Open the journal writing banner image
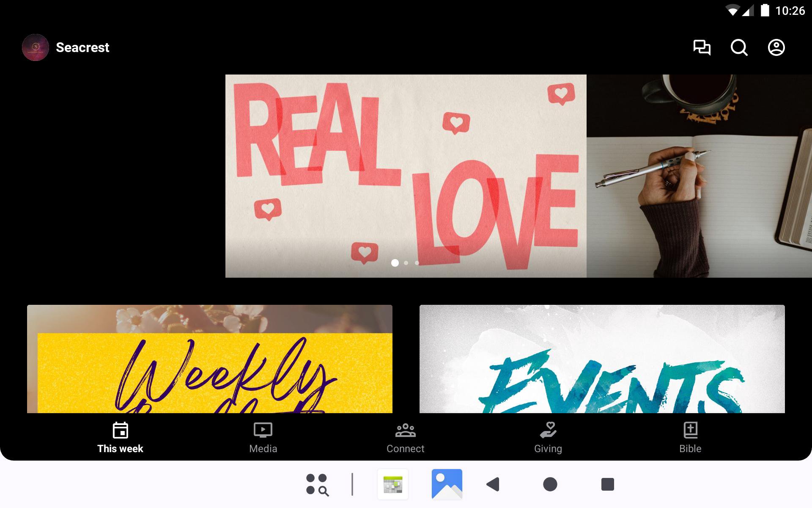The image size is (812, 508). 699,176
